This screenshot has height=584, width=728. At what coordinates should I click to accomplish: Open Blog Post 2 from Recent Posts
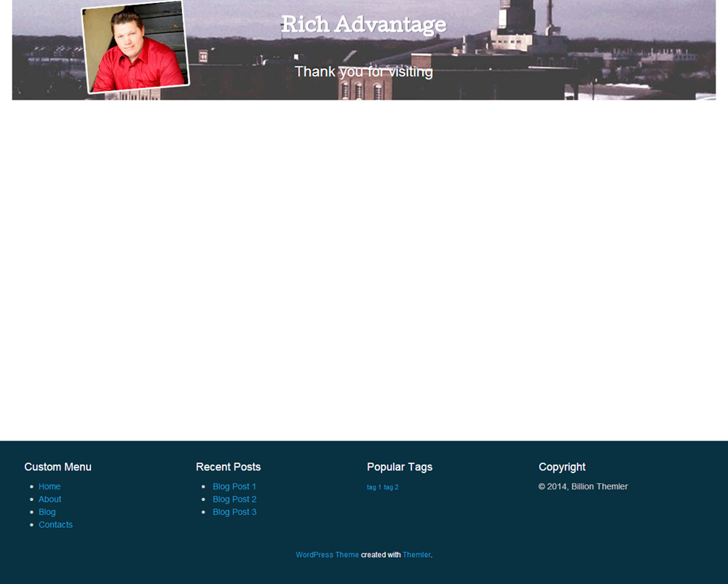point(234,499)
